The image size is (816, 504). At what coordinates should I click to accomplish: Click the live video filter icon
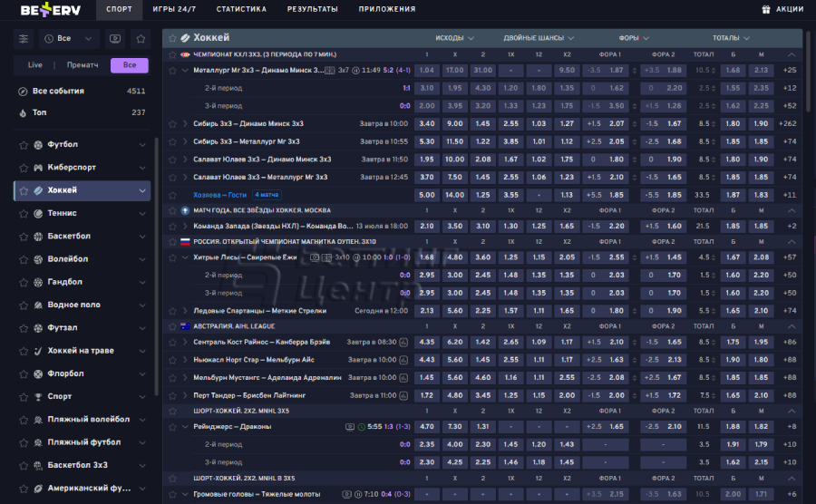pos(115,38)
